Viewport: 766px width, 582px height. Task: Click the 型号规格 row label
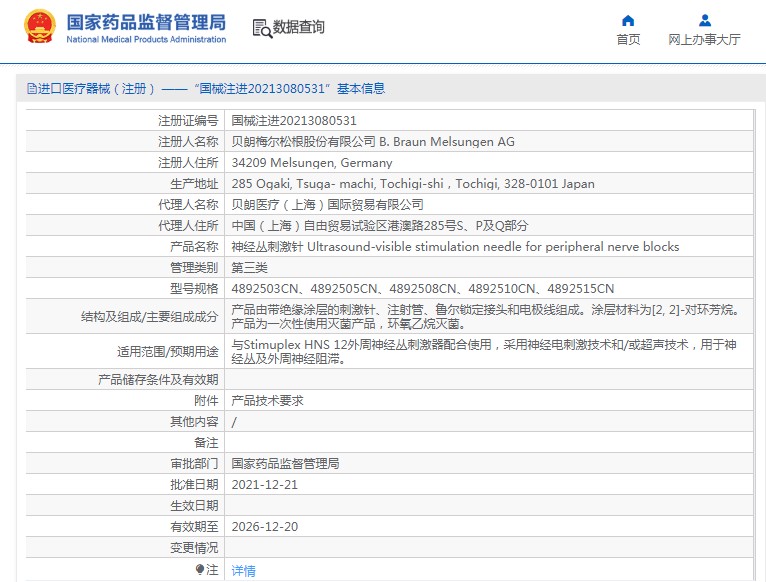(194, 289)
